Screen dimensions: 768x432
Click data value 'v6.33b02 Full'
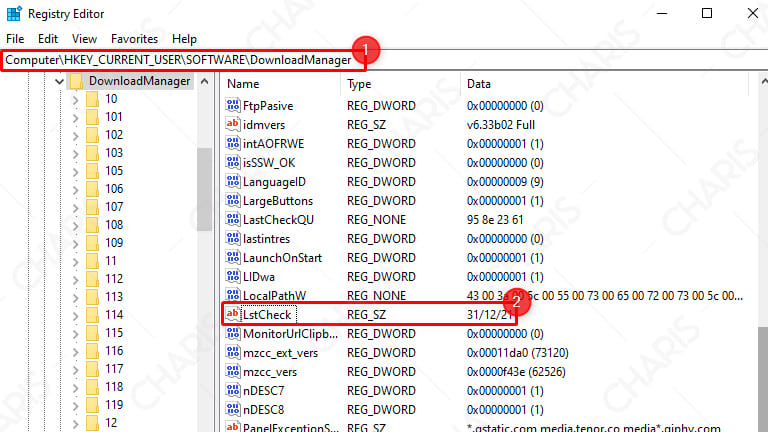tap(501, 125)
